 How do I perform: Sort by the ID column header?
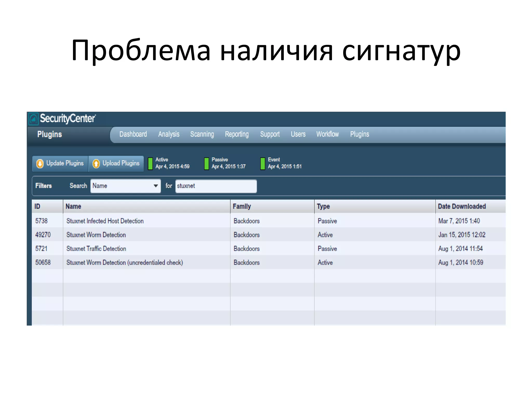[47, 206]
